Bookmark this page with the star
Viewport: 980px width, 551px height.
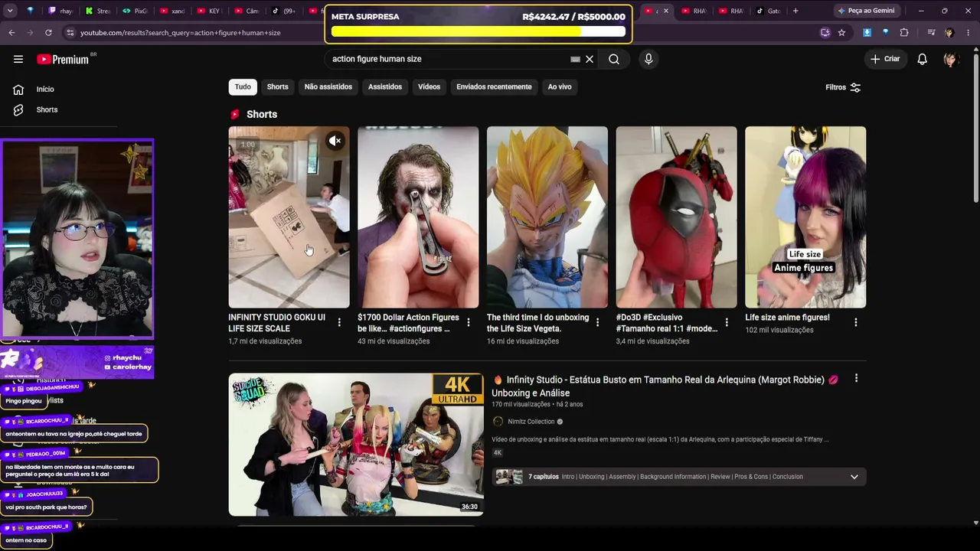tap(841, 33)
